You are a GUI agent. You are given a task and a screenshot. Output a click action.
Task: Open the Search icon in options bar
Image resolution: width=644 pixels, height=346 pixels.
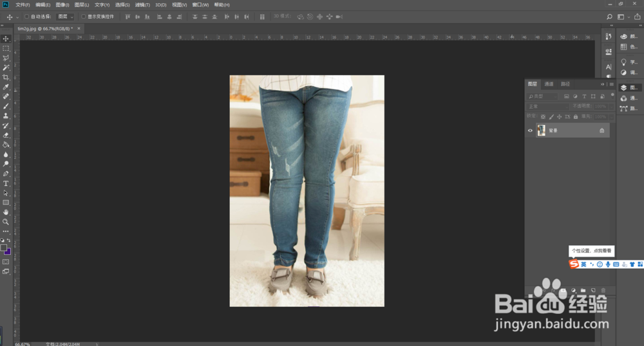point(609,17)
